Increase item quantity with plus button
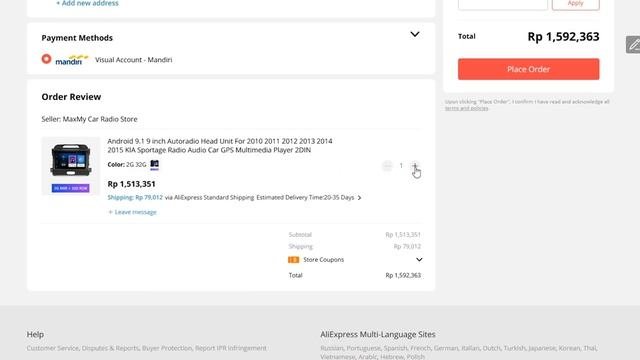Screen dimensions: 640x360 415,166
